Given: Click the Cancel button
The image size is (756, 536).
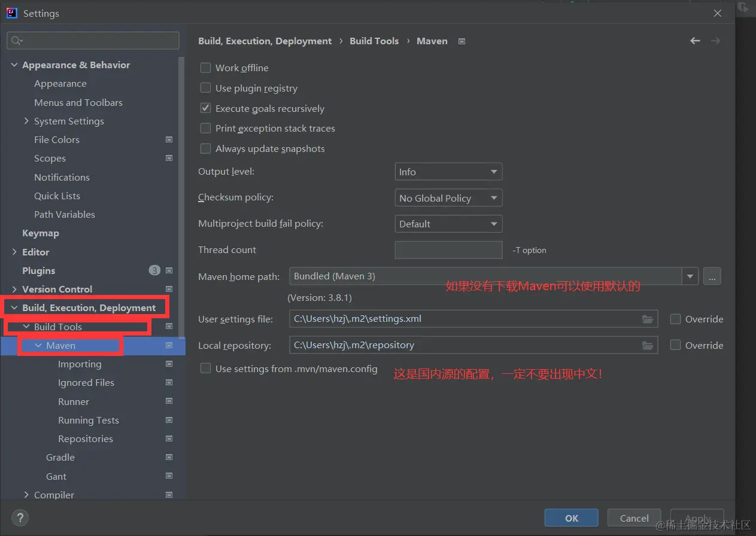Looking at the screenshot, I should pyautogui.click(x=634, y=518).
